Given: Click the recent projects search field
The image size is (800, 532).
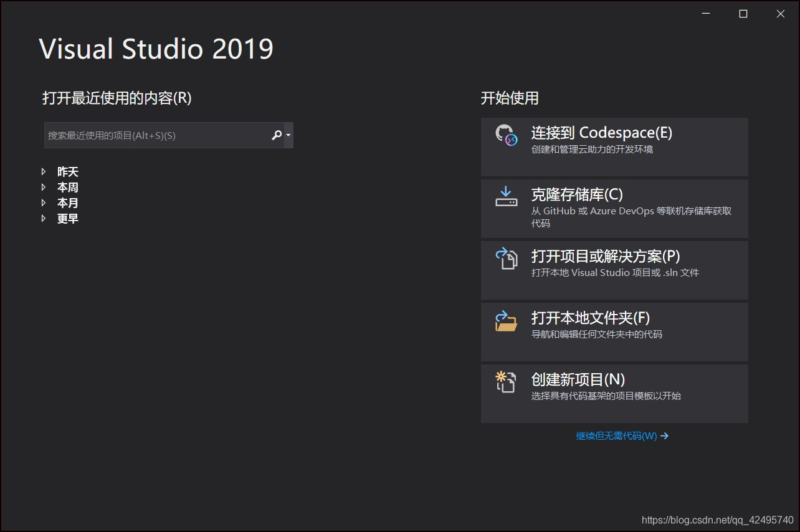Looking at the screenshot, I should tap(156, 135).
